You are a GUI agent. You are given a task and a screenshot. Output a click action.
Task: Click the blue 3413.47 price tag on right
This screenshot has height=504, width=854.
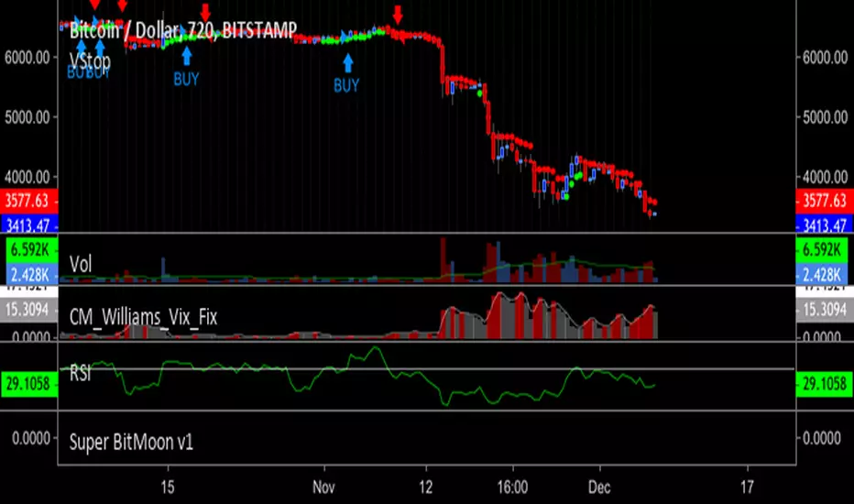point(825,225)
